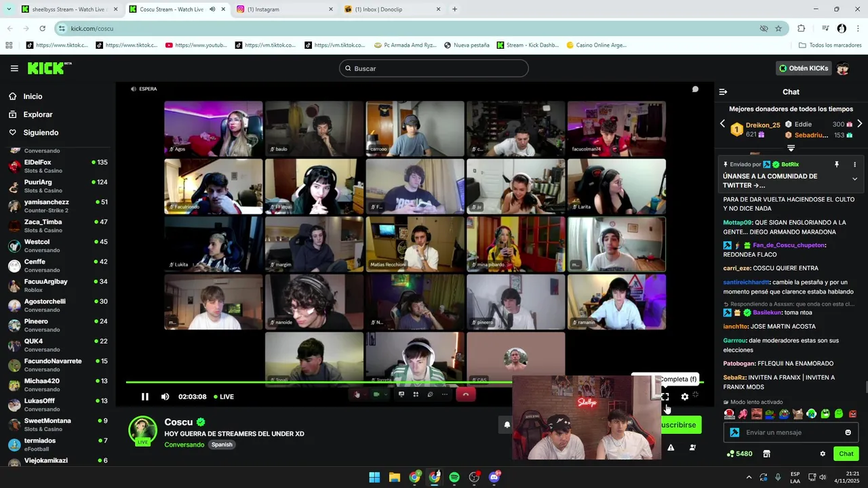868x488 pixels.
Task: Click the Spanish language tag
Action: [222, 445]
